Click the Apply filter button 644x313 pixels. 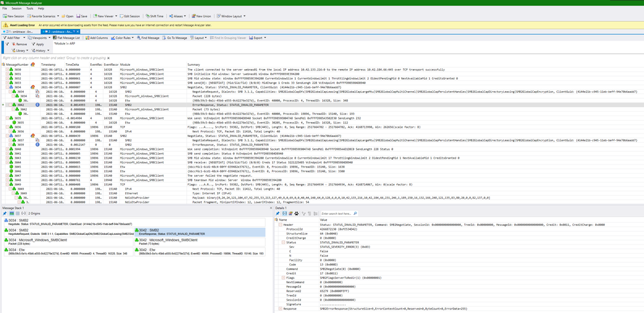click(x=37, y=44)
